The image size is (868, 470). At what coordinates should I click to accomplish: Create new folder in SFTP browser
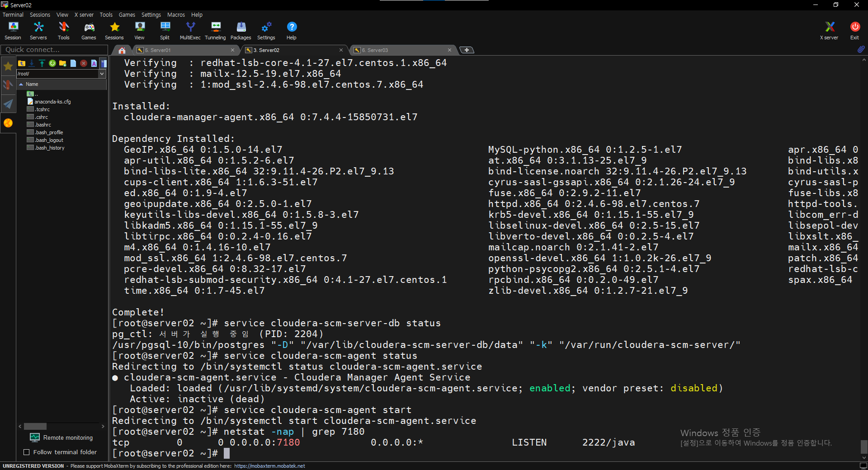[63, 63]
